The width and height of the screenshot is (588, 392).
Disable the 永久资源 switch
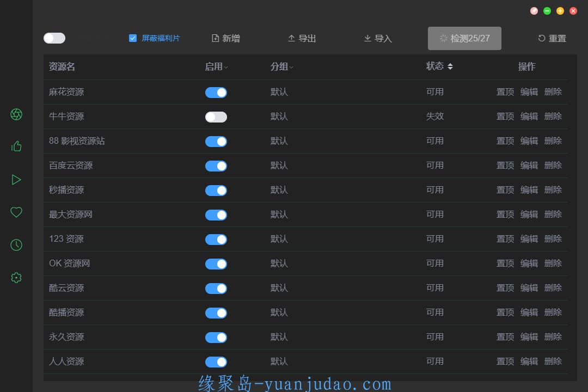click(216, 338)
